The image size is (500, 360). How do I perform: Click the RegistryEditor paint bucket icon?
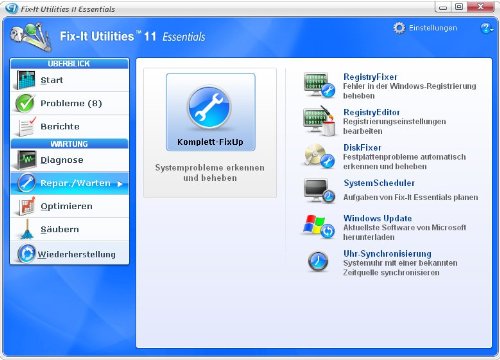319,121
